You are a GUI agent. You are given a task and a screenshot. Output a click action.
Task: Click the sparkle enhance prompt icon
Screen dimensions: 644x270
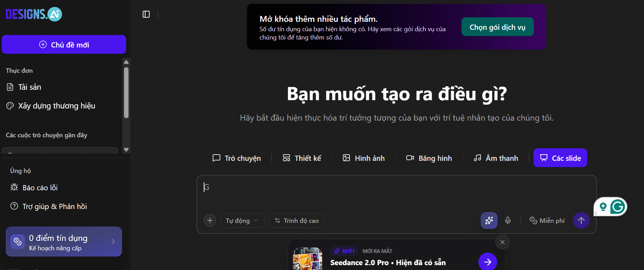point(489,220)
